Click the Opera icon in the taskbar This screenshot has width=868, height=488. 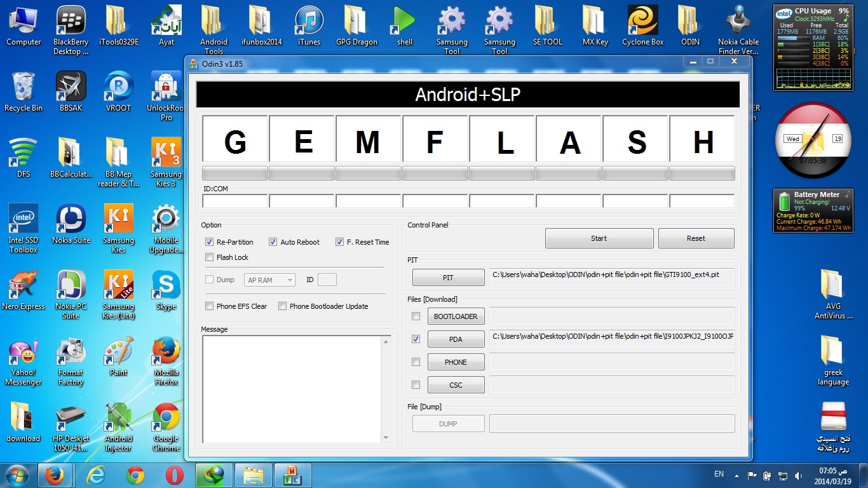[x=175, y=475]
